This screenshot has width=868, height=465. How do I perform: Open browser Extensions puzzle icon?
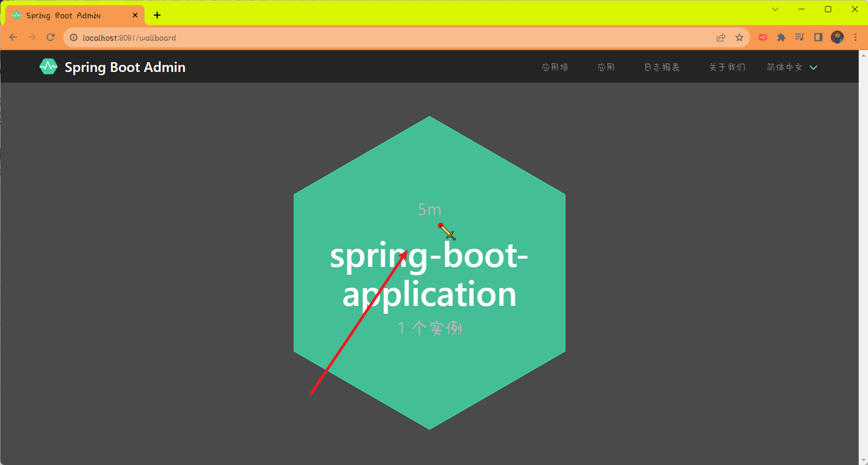click(781, 38)
